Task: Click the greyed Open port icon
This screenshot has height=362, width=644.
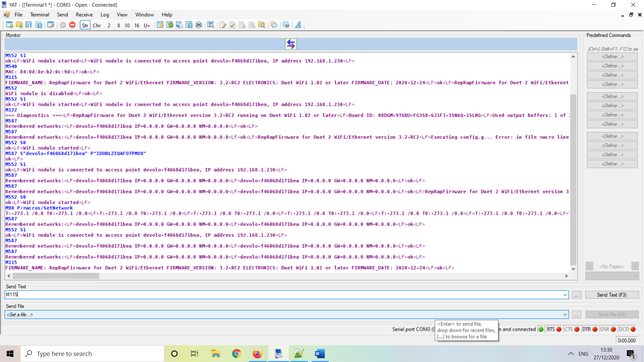Action: 63,25
